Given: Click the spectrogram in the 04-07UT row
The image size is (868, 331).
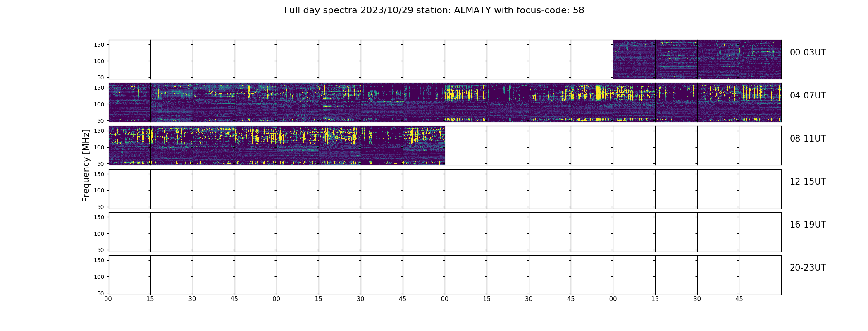Looking at the screenshot, I should [445, 103].
